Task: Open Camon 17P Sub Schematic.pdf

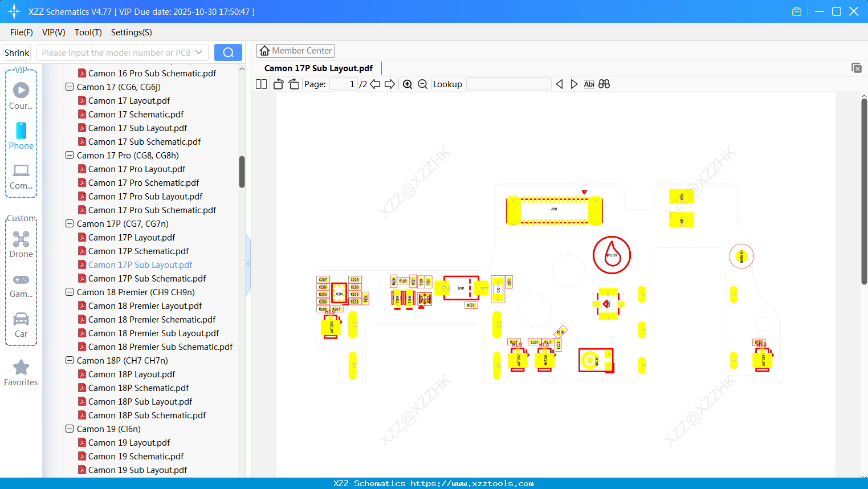Action: [147, 278]
